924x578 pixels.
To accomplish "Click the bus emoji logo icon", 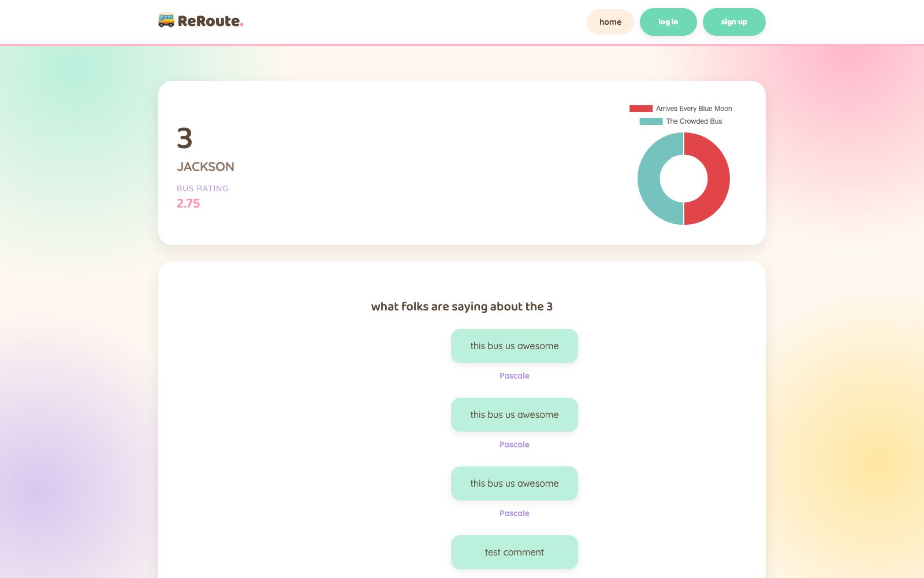I will (x=166, y=20).
